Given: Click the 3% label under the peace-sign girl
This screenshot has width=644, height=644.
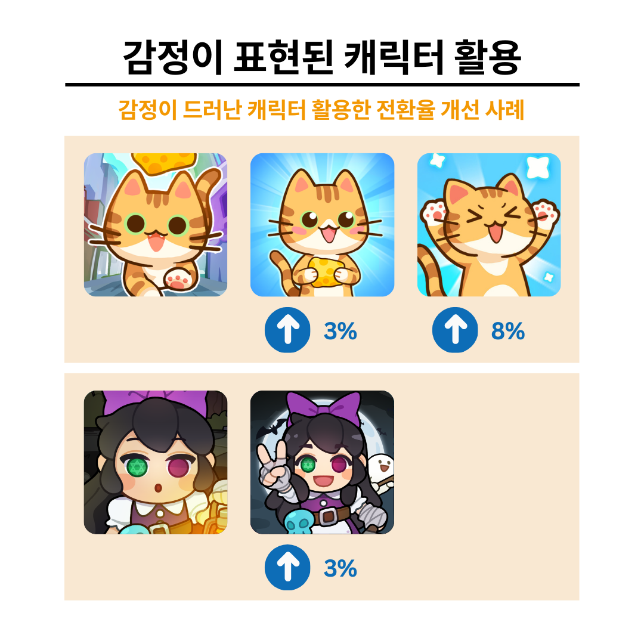Looking at the screenshot, I should [340, 568].
